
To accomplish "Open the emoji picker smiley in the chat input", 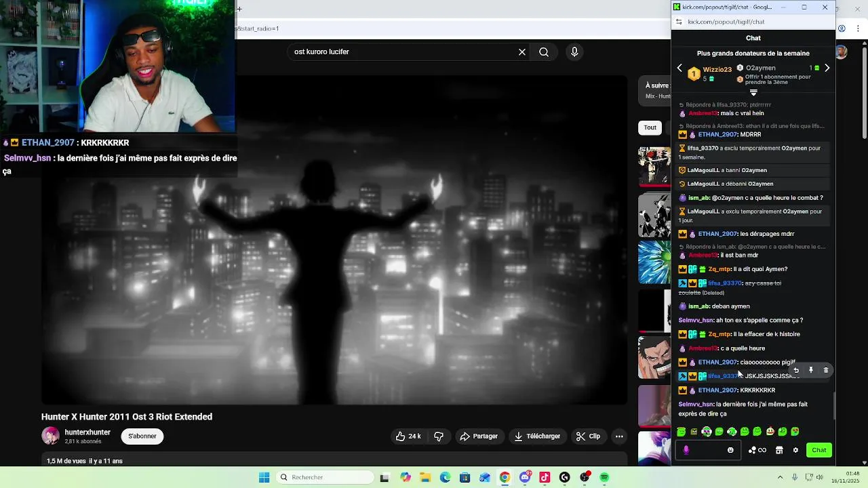I will pyautogui.click(x=730, y=450).
